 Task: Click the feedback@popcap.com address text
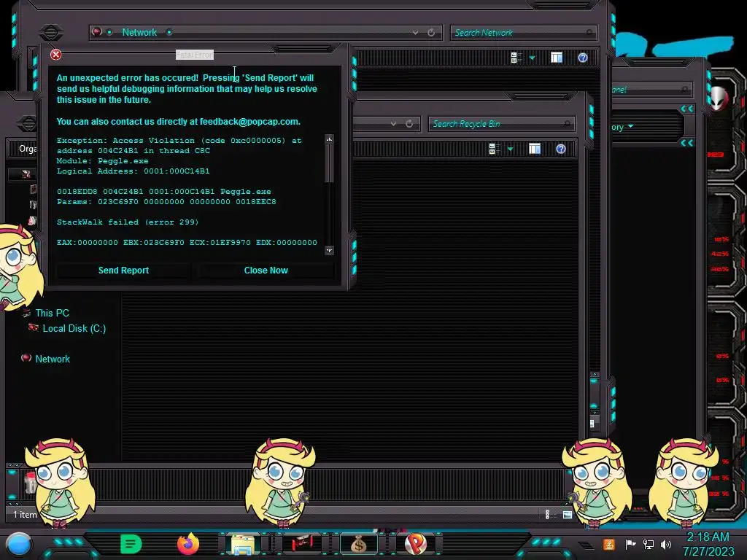pyautogui.click(x=249, y=122)
